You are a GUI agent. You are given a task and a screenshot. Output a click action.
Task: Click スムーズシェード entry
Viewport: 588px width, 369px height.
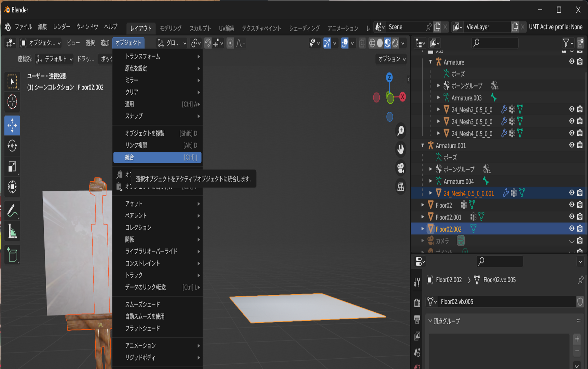pyautogui.click(x=158, y=304)
